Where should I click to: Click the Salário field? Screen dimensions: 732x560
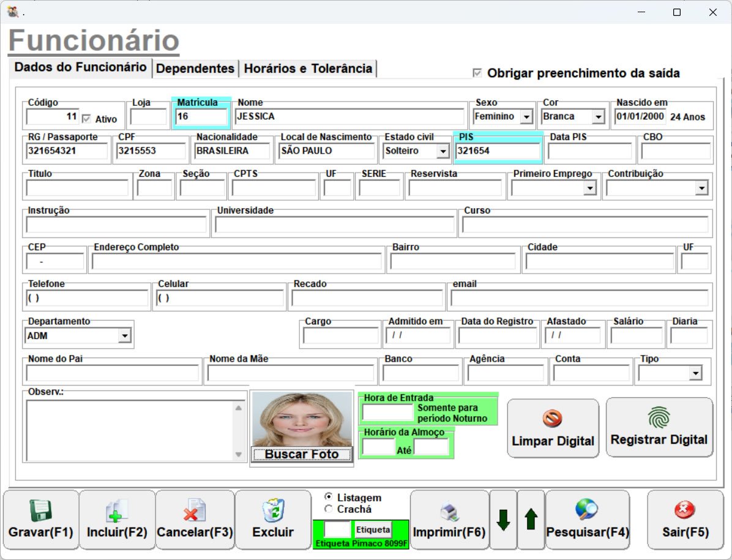[637, 335]
